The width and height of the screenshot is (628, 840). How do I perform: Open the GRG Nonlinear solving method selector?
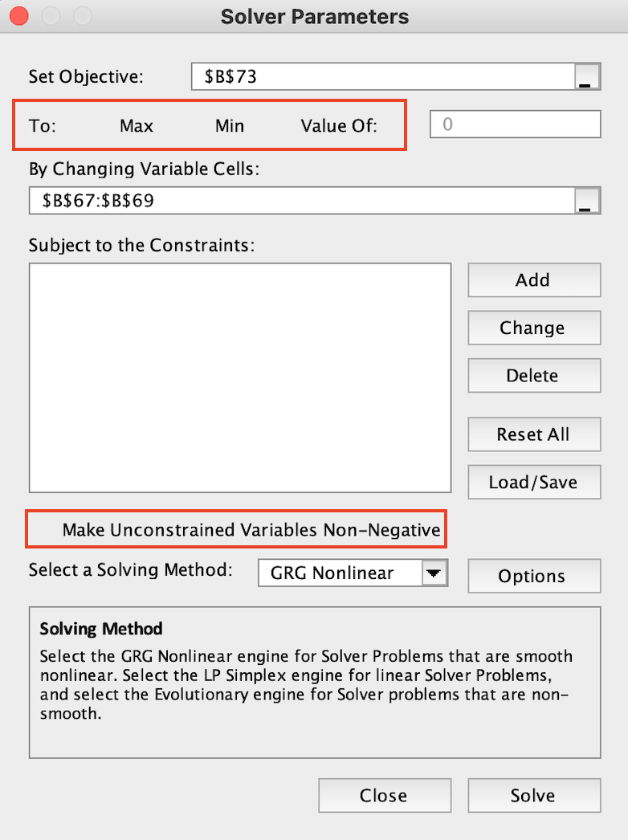pyautogui.click(x=345, y=573)
